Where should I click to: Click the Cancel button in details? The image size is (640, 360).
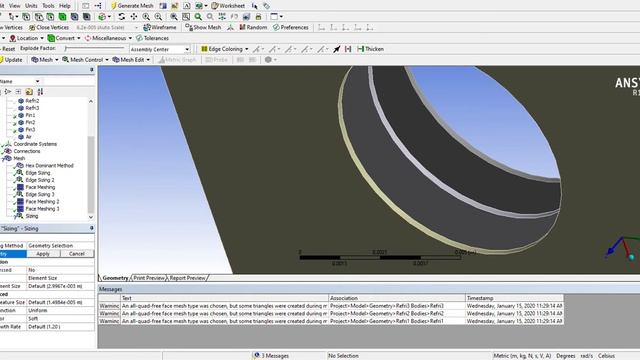pyautogui.click(x=77, y=253)
